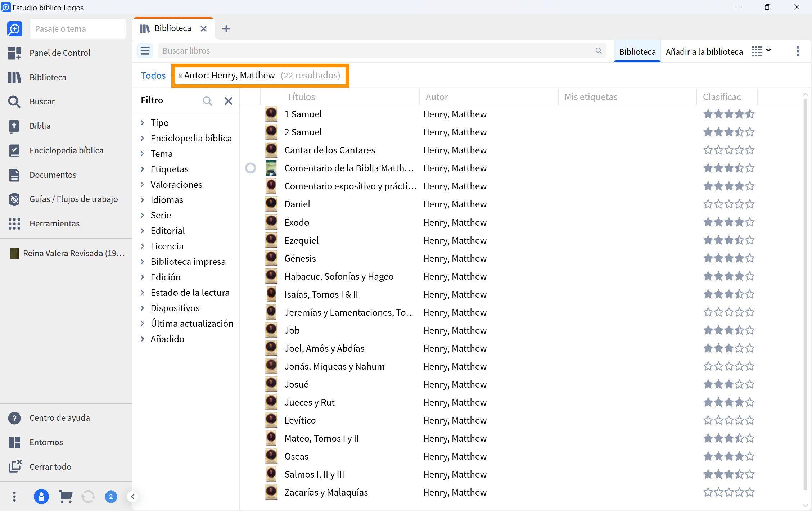
Task: Select the Biblioteca tab at top
Action: (x=173, y=28)
